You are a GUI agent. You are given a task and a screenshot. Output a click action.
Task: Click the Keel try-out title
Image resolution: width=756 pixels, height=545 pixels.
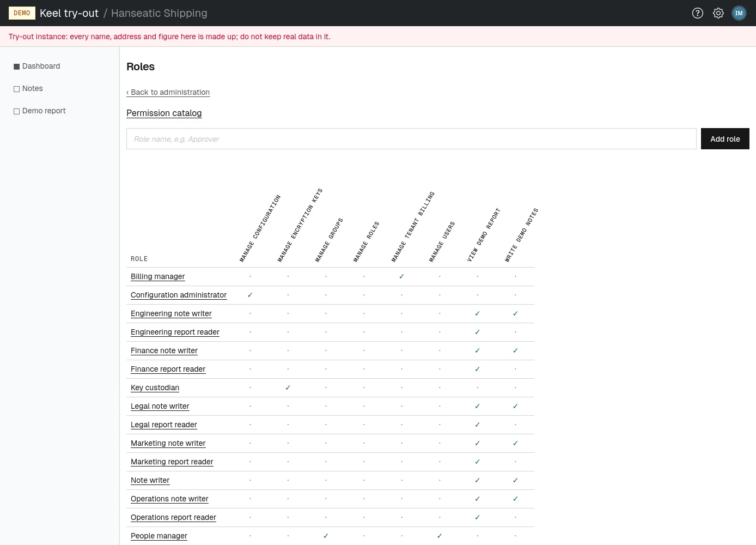pyautogui.click(x=69, y=13)
